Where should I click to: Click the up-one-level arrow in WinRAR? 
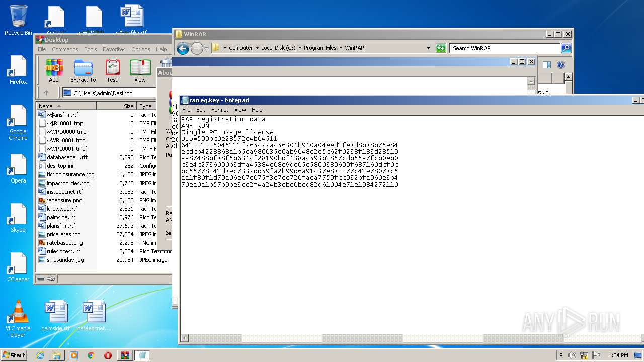click(x=46, y=93)
